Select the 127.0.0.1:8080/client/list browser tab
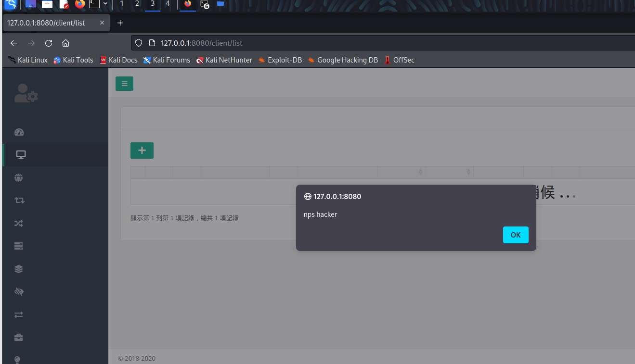The height and width of the screenshot is (364, 635). pos(56,23)
